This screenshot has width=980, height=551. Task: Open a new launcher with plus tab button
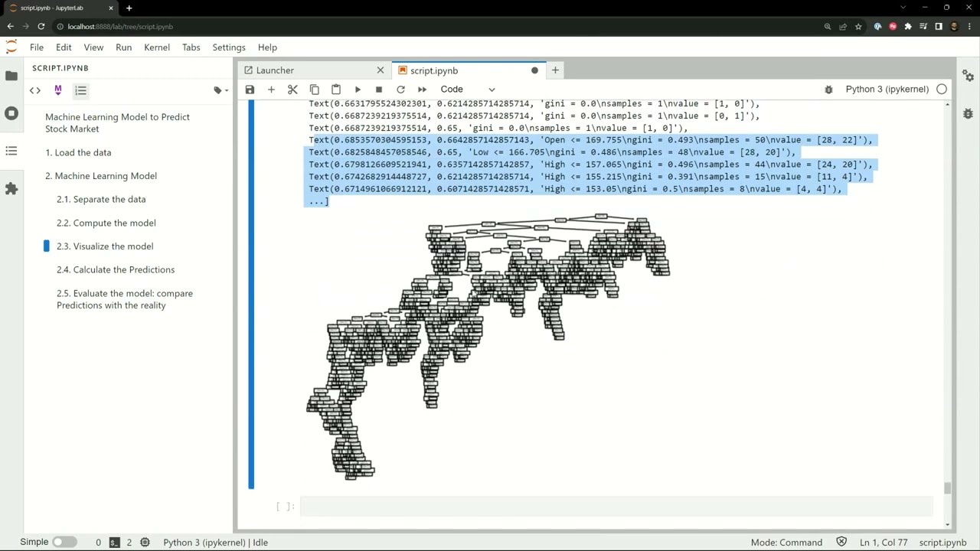click(555, 70)
